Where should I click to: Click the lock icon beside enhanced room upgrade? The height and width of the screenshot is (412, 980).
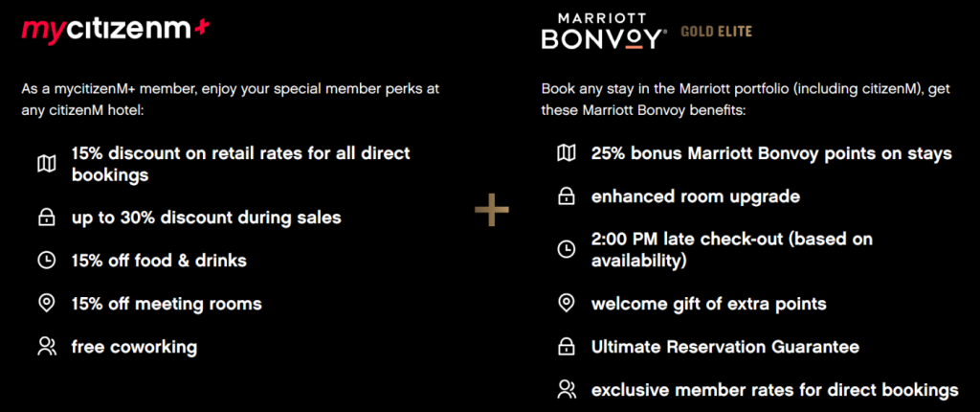(x=567, y=196)
